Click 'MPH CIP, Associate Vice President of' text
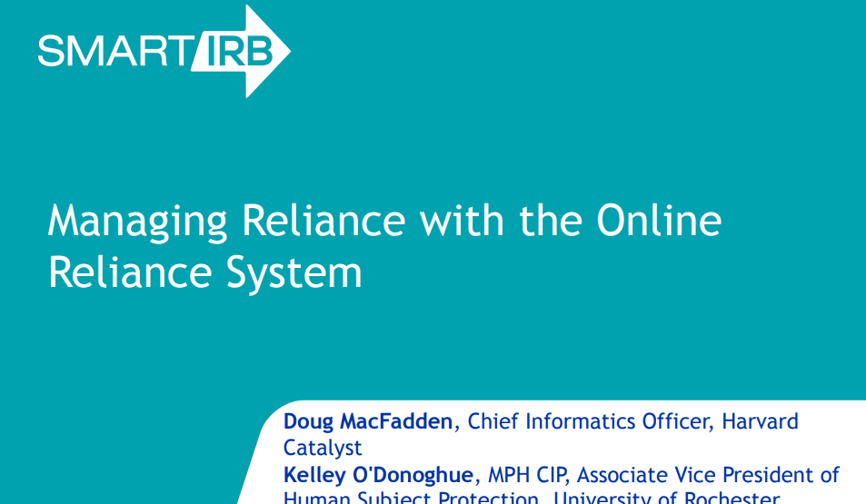Screen dimensions: 866x504 coord(663,475)
